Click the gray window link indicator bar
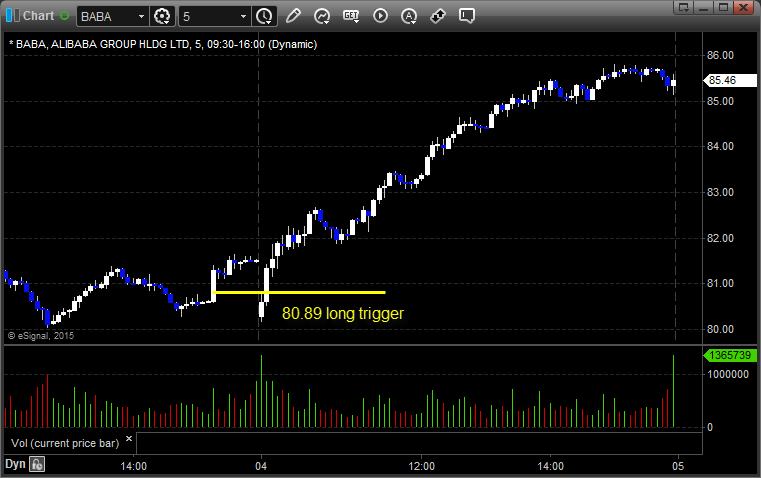The height and width of the screenshot is (478, 761). (x=17, y=16)
